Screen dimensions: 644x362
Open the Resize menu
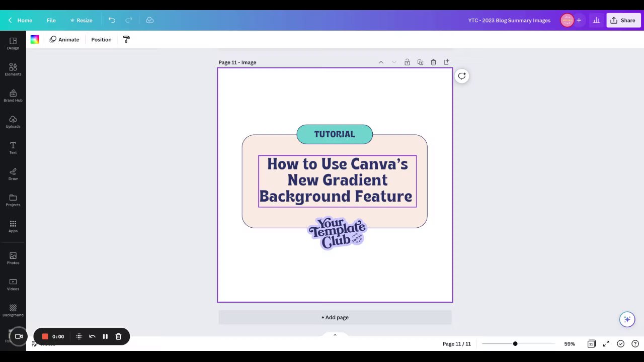tap(81, 20)
